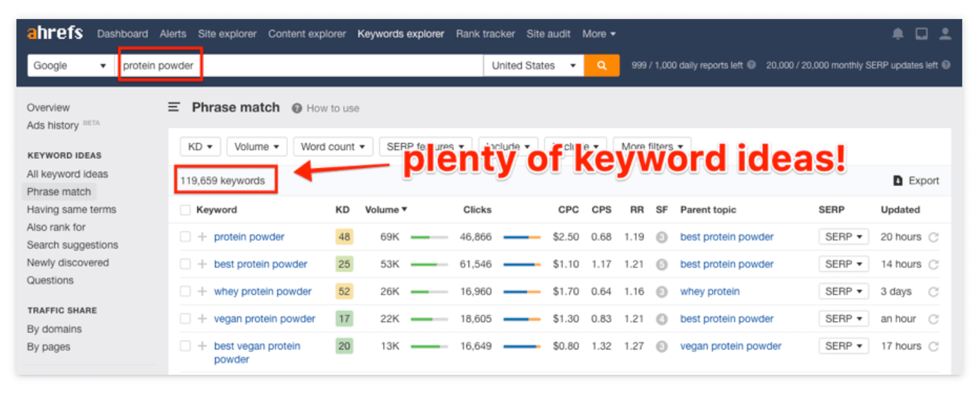Check the best vegan protein powder checkbox
Viewport: 980px width, 395px height.
[x=185, y=346]
